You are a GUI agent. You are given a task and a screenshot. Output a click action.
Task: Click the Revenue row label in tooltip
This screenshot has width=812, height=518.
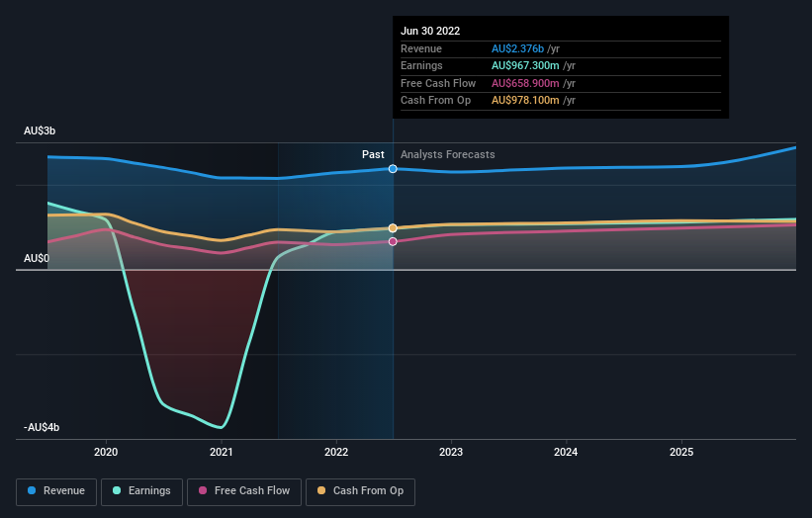point(421,48)
